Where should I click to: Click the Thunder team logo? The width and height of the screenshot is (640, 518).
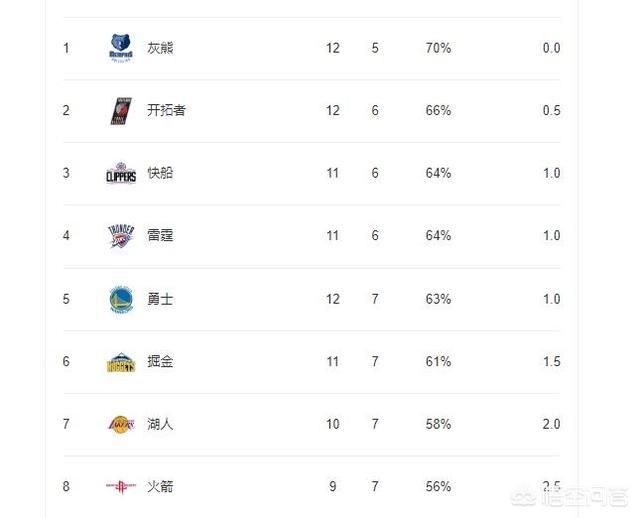120,236
